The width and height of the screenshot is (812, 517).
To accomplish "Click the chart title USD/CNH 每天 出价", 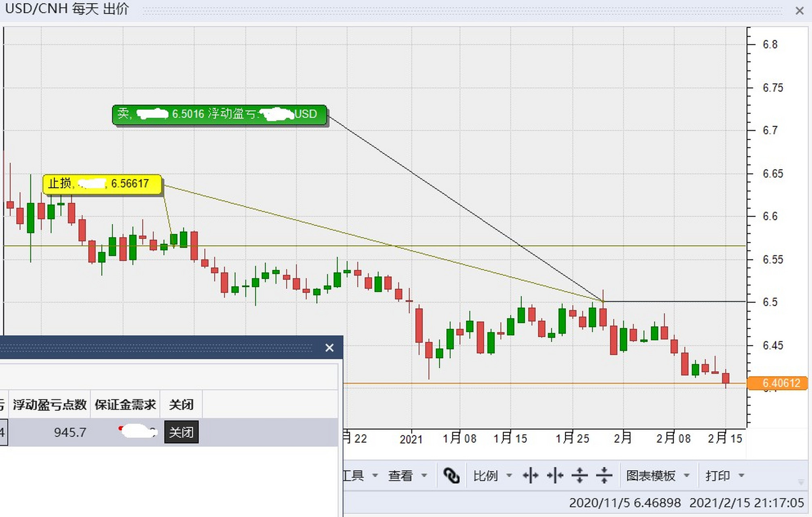I will 67,8.
